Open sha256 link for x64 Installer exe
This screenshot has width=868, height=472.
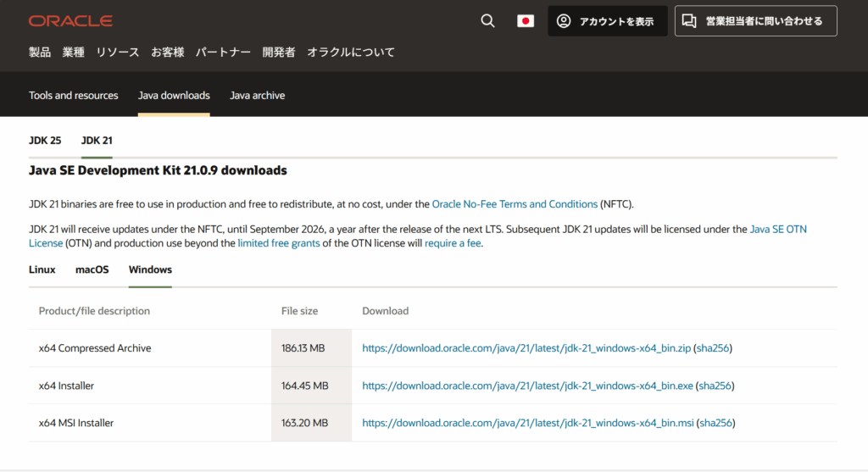pyautogui.click(x=715, y=386)
